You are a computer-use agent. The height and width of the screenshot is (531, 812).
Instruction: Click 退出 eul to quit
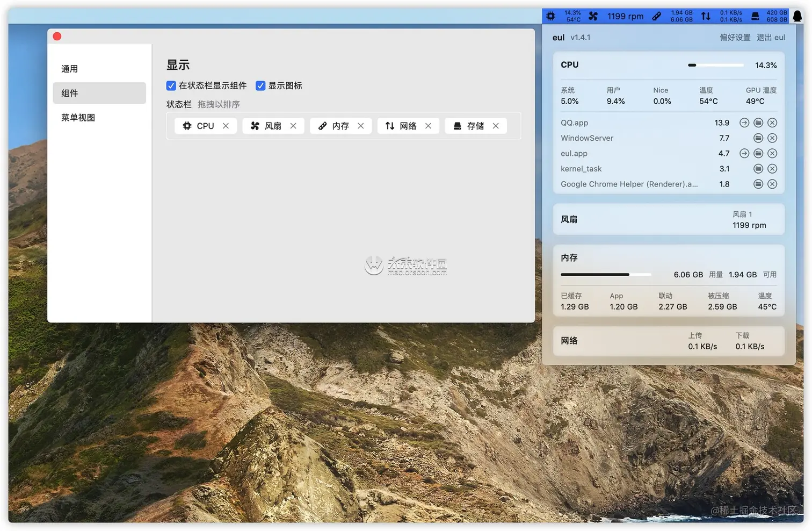tap(771, 38)
